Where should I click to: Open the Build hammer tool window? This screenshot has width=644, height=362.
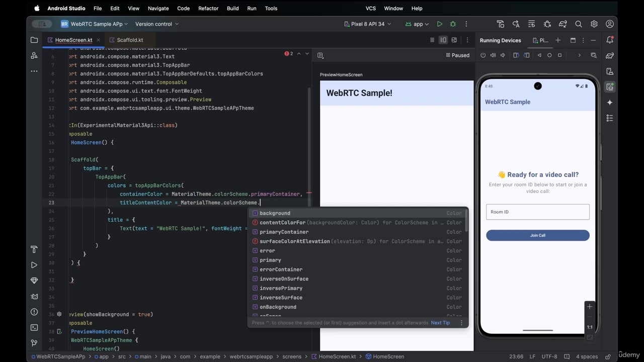click(34, 249)
